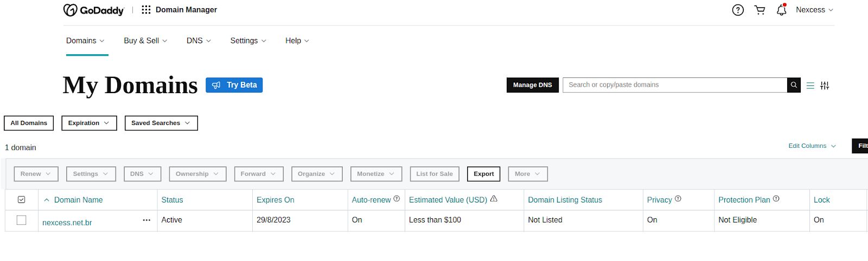Sort by Expires On column header
This screenshot has height=261, width=868.
coord(276,200)
